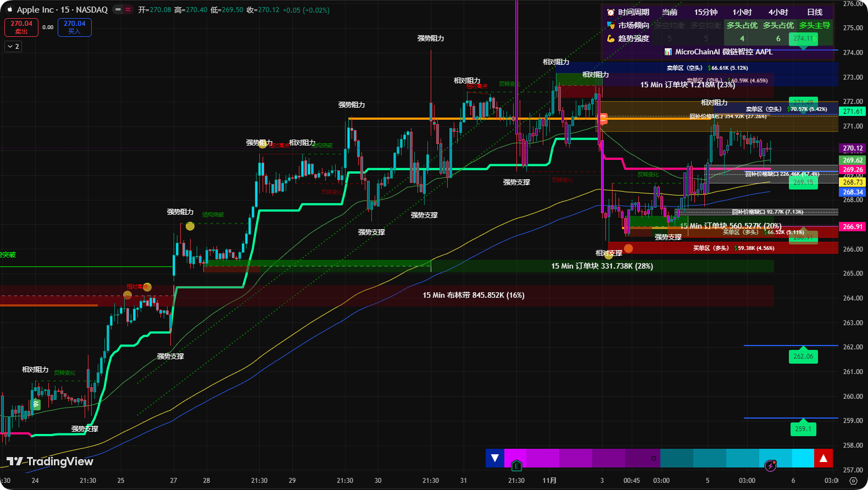This screenshot has height=490, width=868.
Task: Click the Apple logo symbol icon
Action: (9, 9)
